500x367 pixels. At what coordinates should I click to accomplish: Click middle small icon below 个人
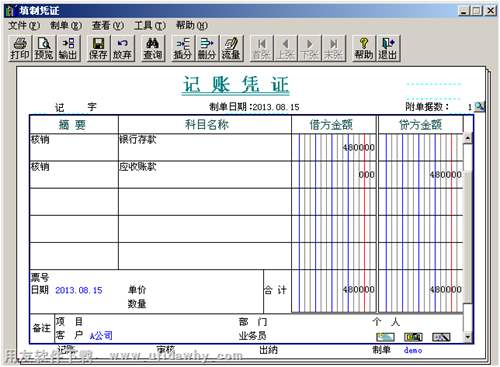click(x=413, y=337)
